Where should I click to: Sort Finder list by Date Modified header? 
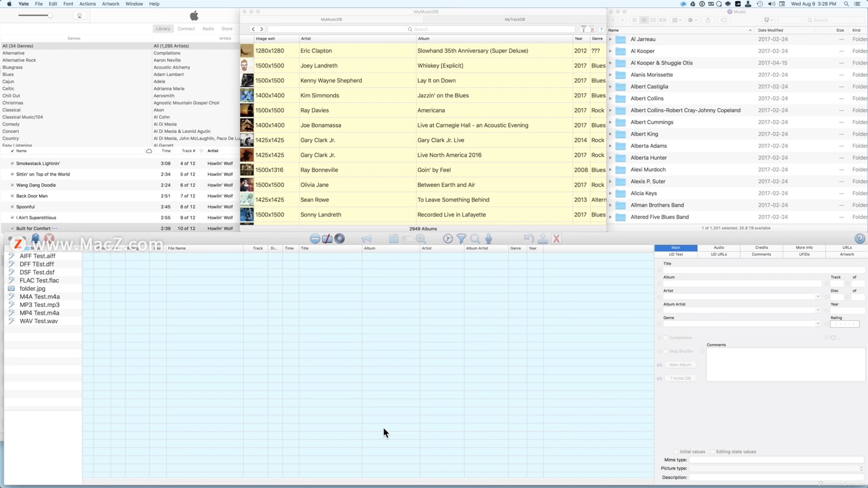tap(770, 30)
